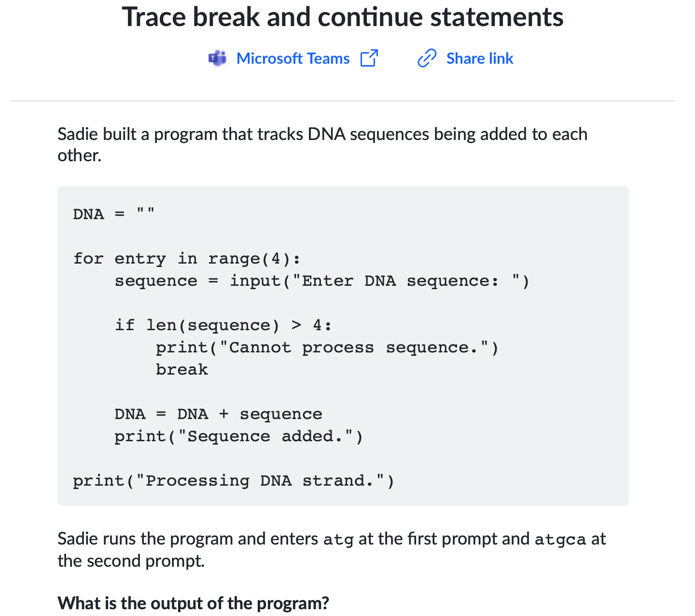695x616 pixels.
Task: Click the if len(sequence) > 4 line
Action: 223,325
